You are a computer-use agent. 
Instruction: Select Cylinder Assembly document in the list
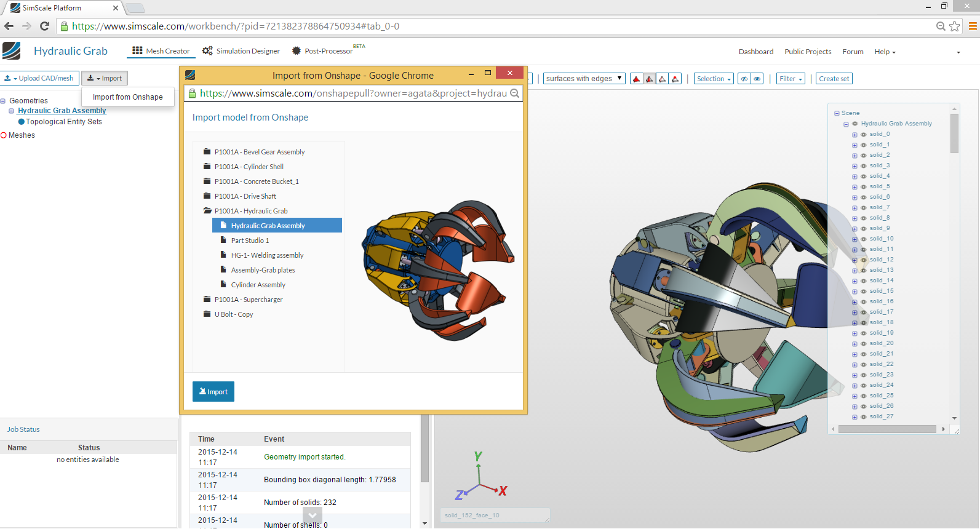coord(258,285)
